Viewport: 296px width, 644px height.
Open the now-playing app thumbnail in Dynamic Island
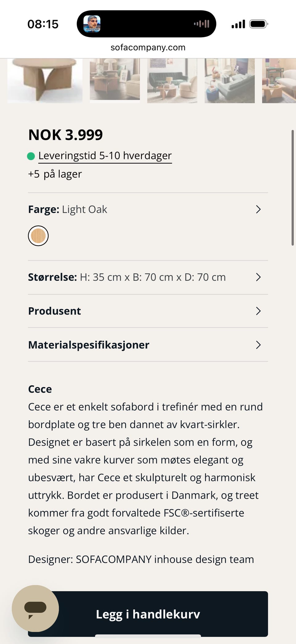[x=92, y=24]
